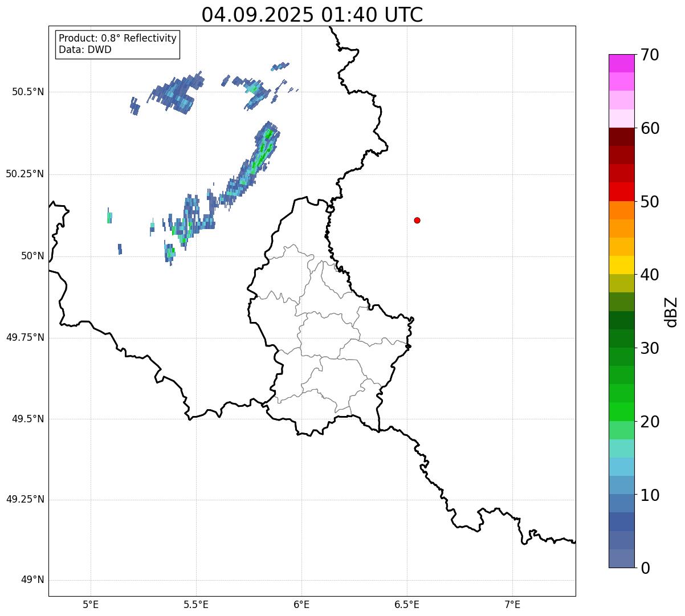Click the colorbar 10 tick label

(650, 495)
